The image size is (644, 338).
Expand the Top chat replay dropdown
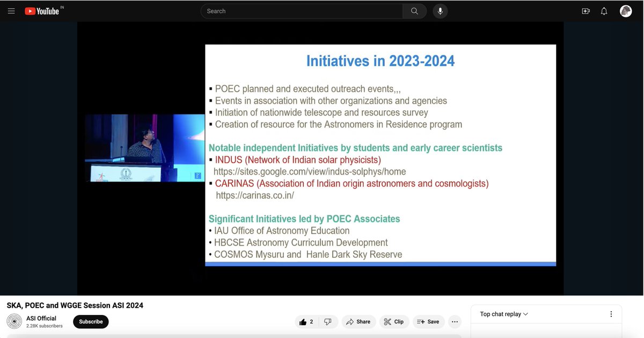click(x=504, y=314)
